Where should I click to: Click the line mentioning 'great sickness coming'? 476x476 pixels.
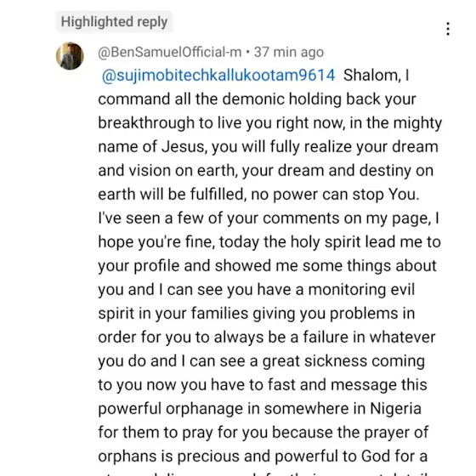pyautogui.click(x=262, y=361)
